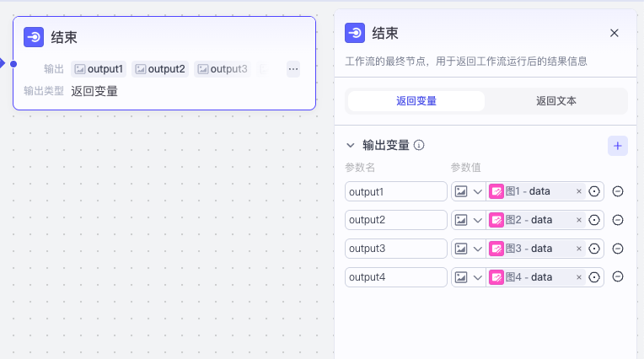Viewport: 644px width, 359px height.
Task: Edit the output3 parameter name field
Action: (x=396, y=249)
